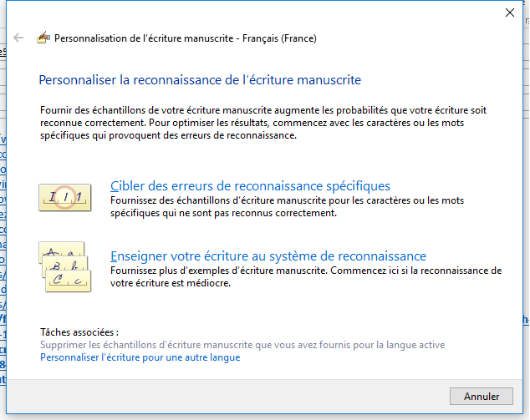530x420 pixels.
Task: Click the red circle highlighting the letter l
Action: 65,198
